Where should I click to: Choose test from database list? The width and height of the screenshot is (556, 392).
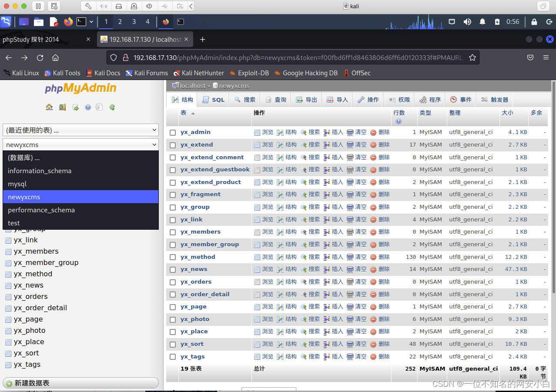click(80, 223)
